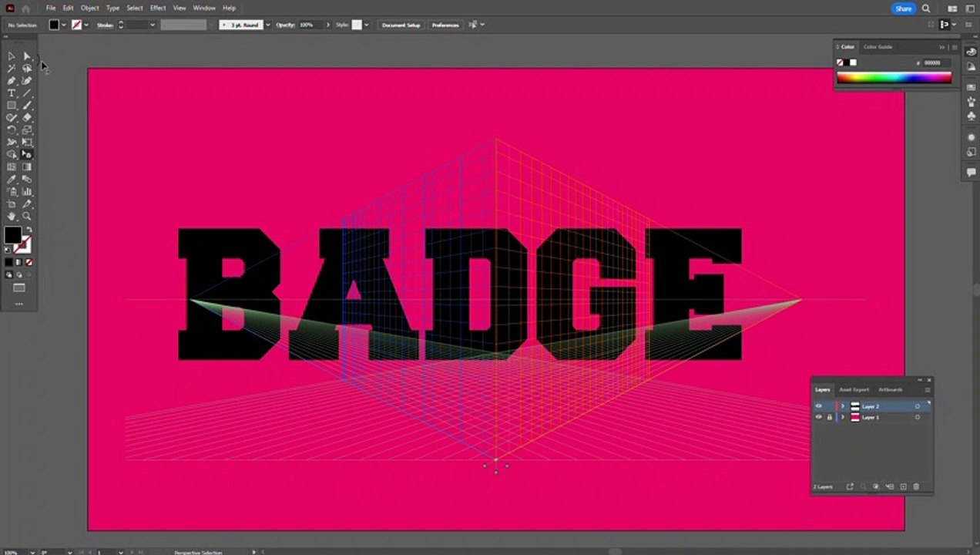Screen dimensions: 980x555
Task: Select the Shape Builder tool
Action: point(12,155)
